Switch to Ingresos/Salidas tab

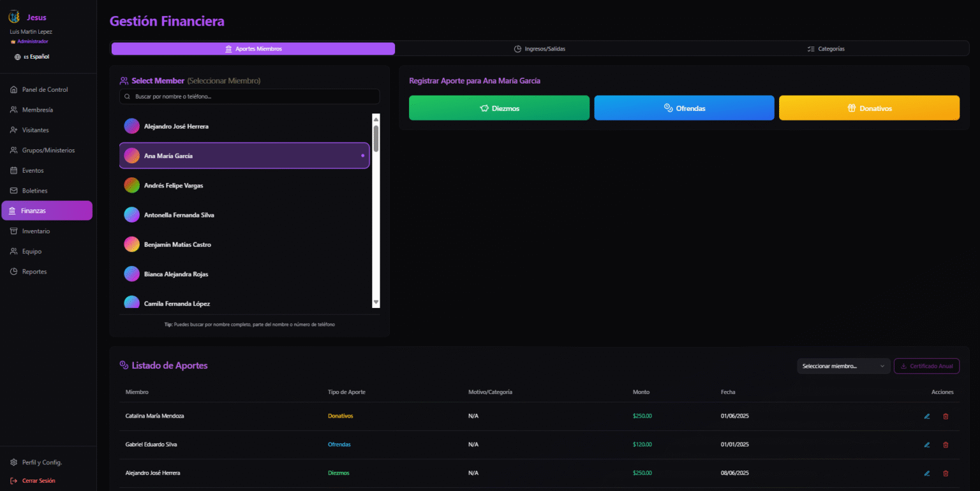pos(539,49)
